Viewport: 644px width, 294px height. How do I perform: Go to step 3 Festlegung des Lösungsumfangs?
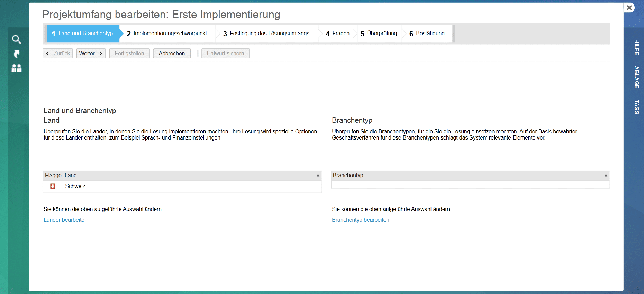pyautogui.click(x=266, y=34)
